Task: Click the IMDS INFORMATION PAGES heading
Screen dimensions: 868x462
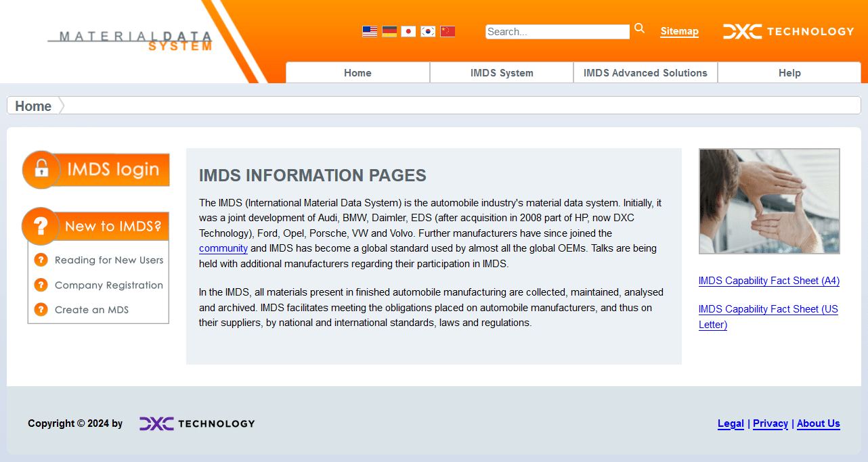Action: coord(313,176)
